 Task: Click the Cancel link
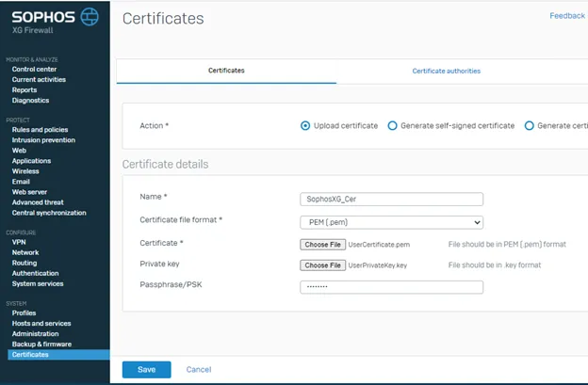pos(199,369)
